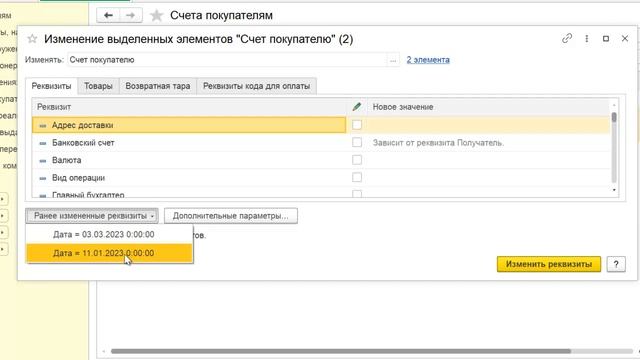640x360 pixels.
Task: Select the Банковский счет row
Action: coord(321,142)
